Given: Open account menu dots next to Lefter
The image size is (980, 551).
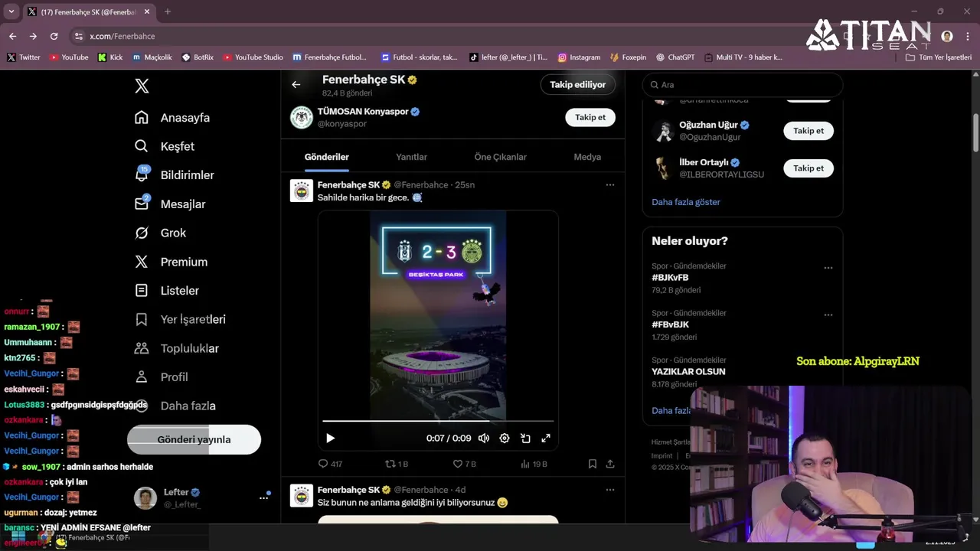Looking at the screenshot, I should 264,497.
